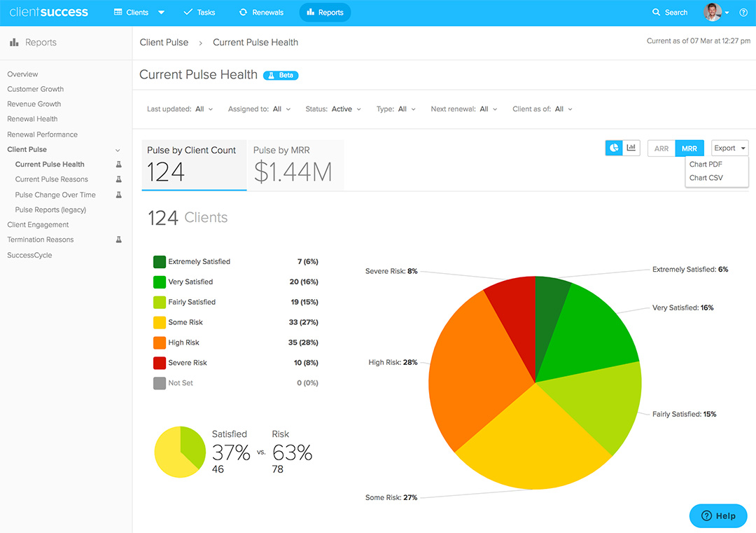
Task: Open the Reports section in top navigation
Action: click(324, 12)
